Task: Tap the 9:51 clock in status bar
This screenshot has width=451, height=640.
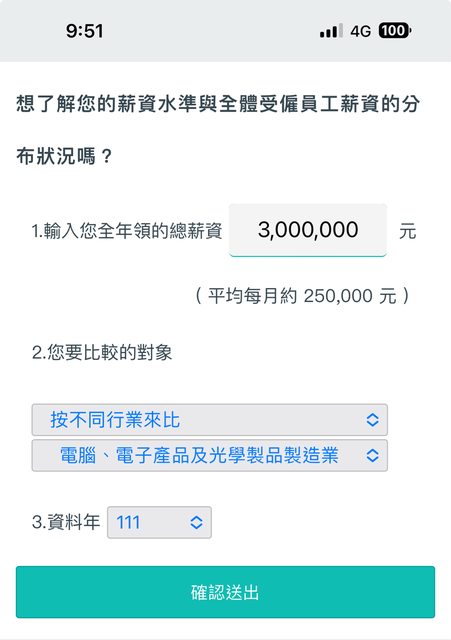Action: click(84, 31)
